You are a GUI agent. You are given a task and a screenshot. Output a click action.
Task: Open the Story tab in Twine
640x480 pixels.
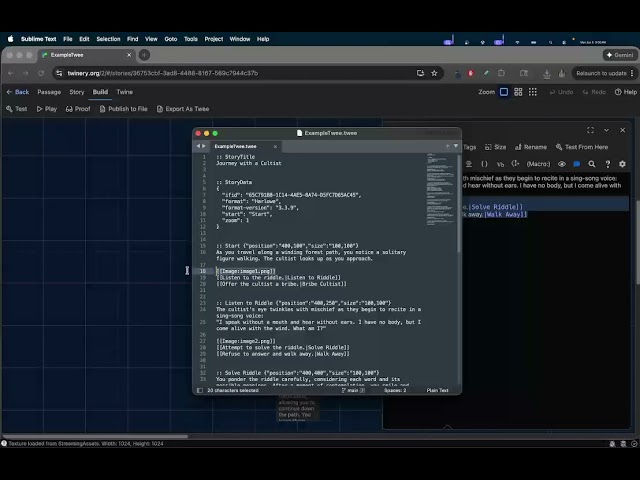77,92
